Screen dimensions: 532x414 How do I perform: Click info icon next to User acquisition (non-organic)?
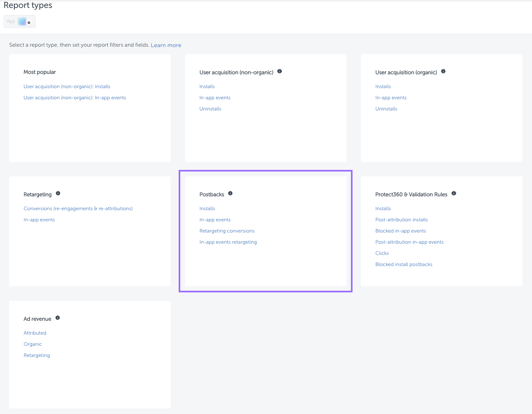coord(280,71)
